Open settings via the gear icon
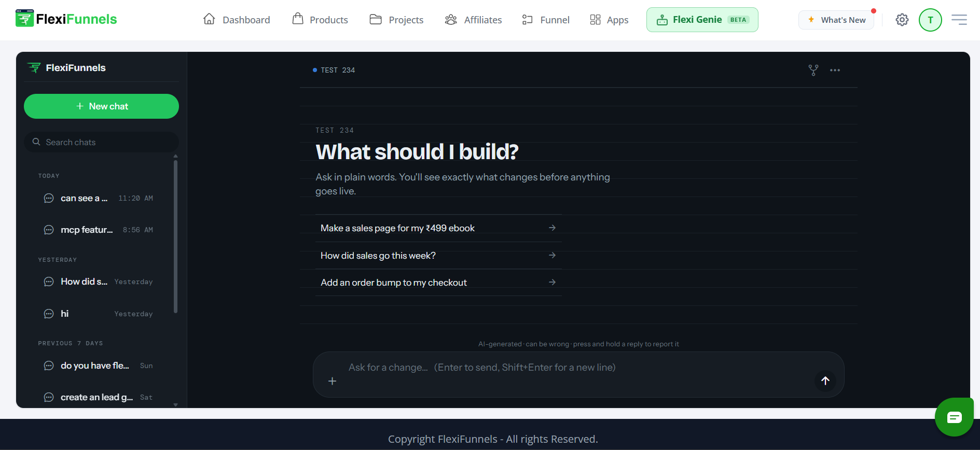The width and height of the screenshot is (980, 450). [902, 20]
